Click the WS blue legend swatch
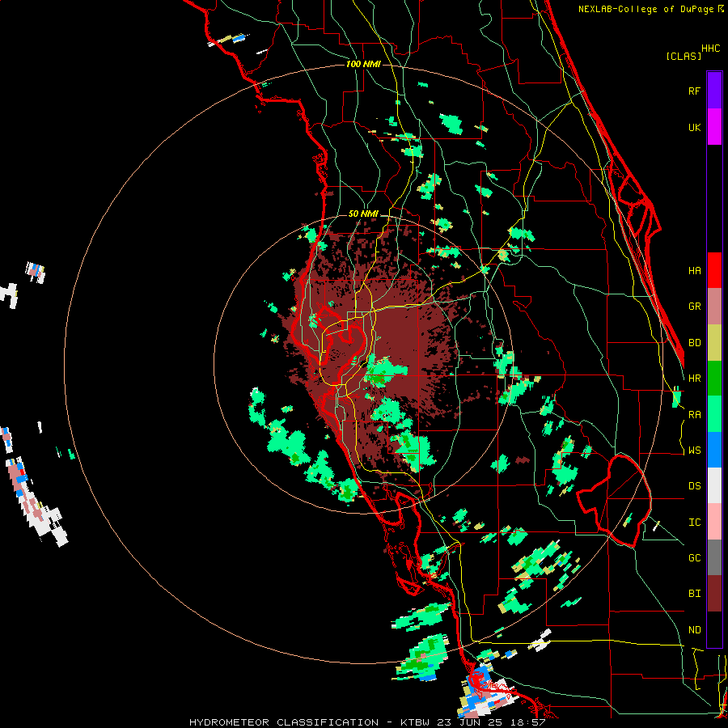The width and height of the screenshot is (728, 728). pos(714,450)
